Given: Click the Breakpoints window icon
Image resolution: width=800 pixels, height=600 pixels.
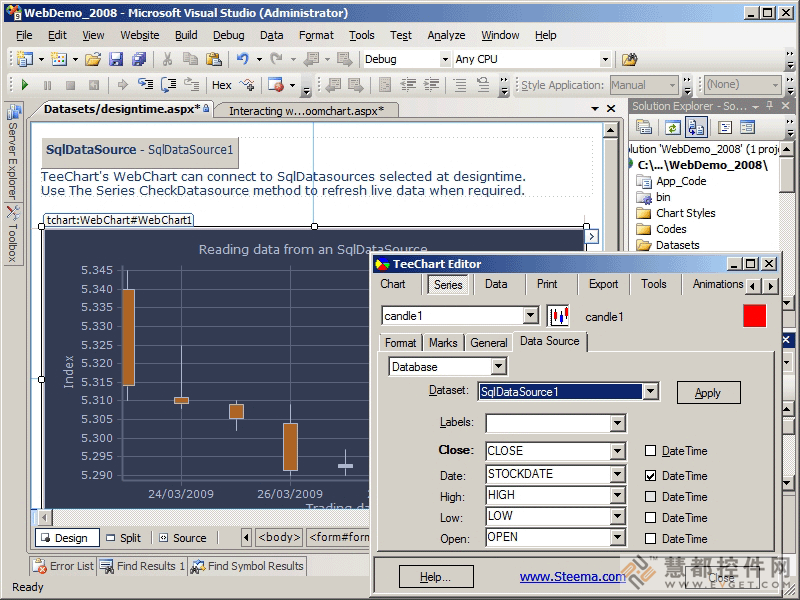Looking at the screenshot, I should [276, 85].
